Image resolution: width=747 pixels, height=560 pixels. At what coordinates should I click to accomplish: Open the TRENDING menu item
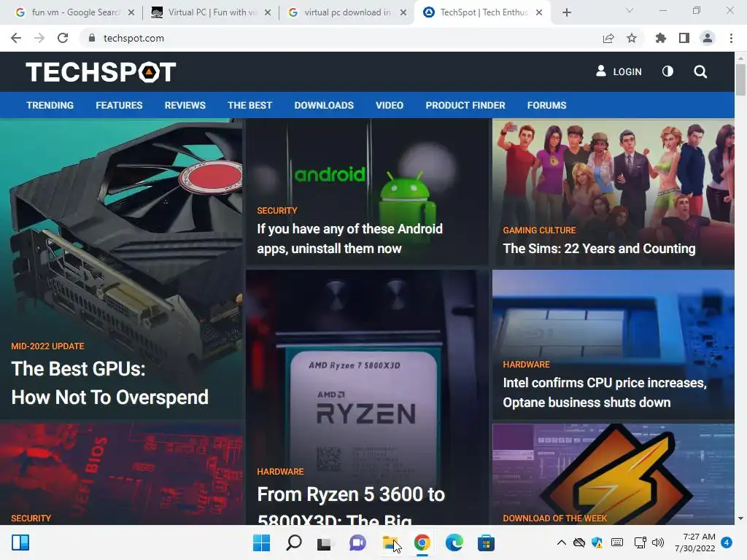click(x=50, y=105)
